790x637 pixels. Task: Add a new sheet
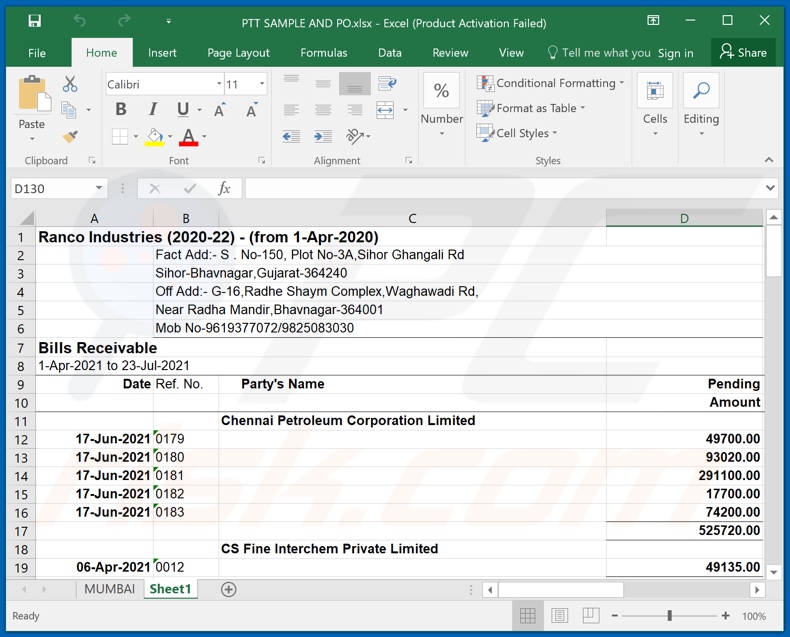point(228,589)
